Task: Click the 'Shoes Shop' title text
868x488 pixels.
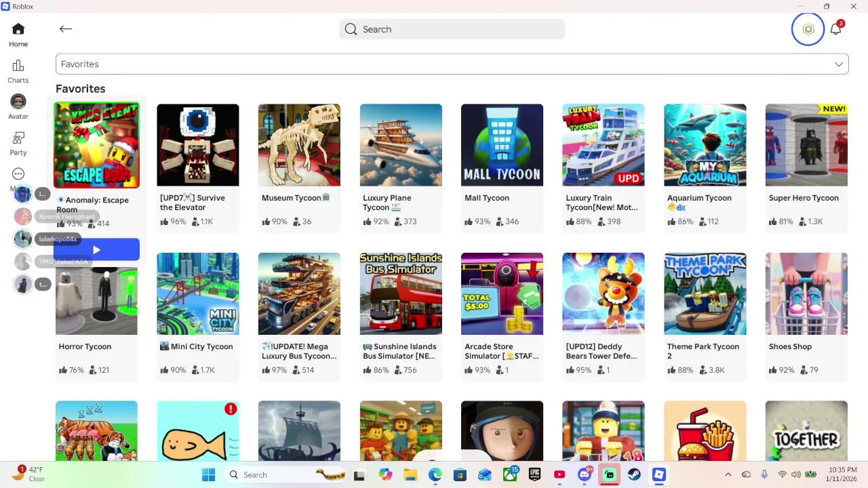Action: 790,346
